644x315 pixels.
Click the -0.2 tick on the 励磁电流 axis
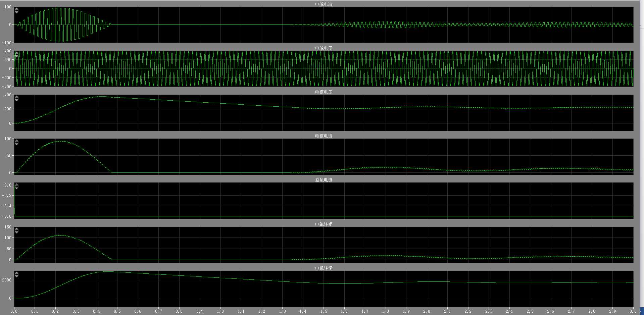(6, 195)
